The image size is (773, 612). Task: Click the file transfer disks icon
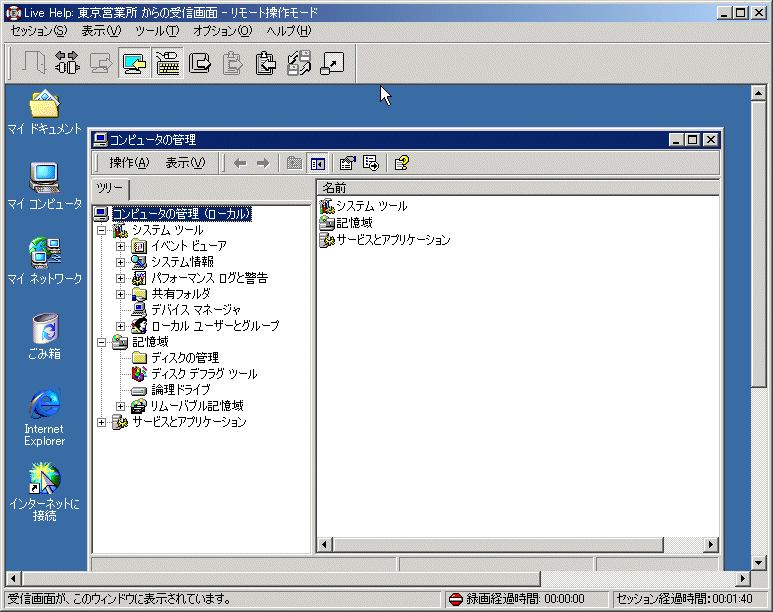coord(299,63)
